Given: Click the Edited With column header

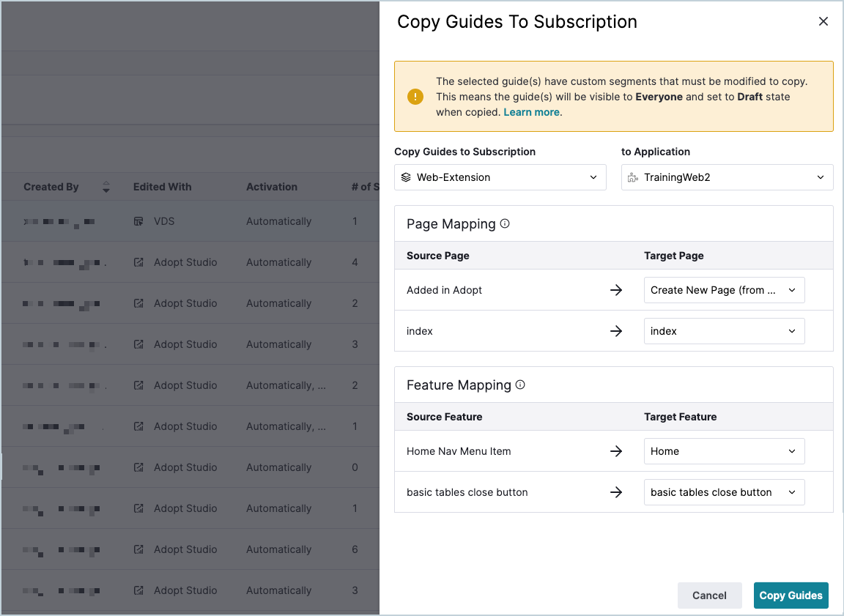Looking at the screenshot, I should (x=163, y=187).
